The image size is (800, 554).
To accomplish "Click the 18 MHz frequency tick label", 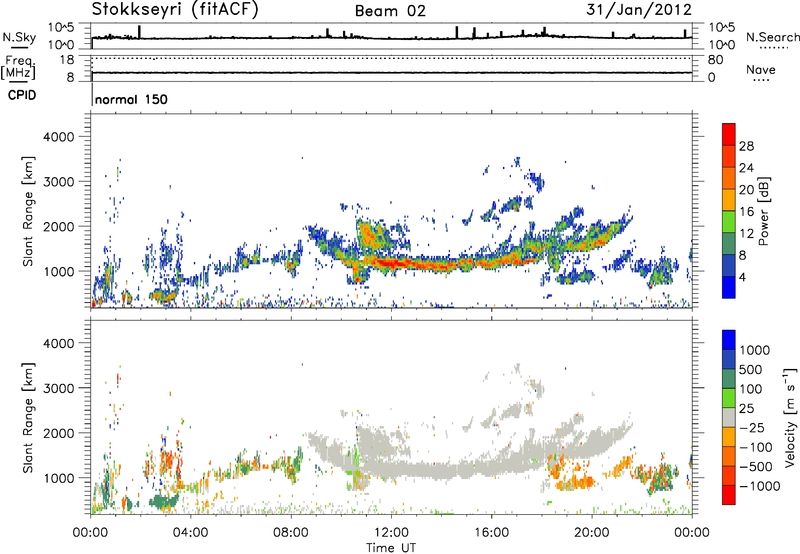I will point(67,60).
